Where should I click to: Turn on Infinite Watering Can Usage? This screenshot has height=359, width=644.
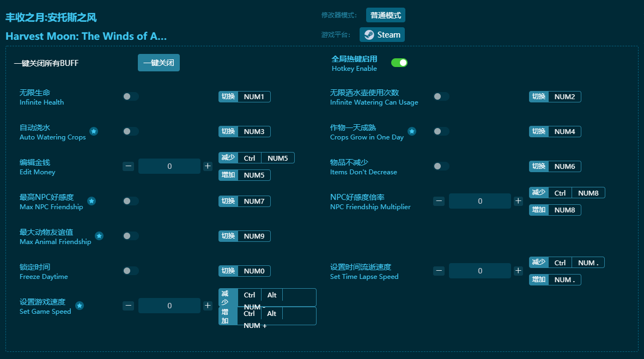(x=441, y=96)
